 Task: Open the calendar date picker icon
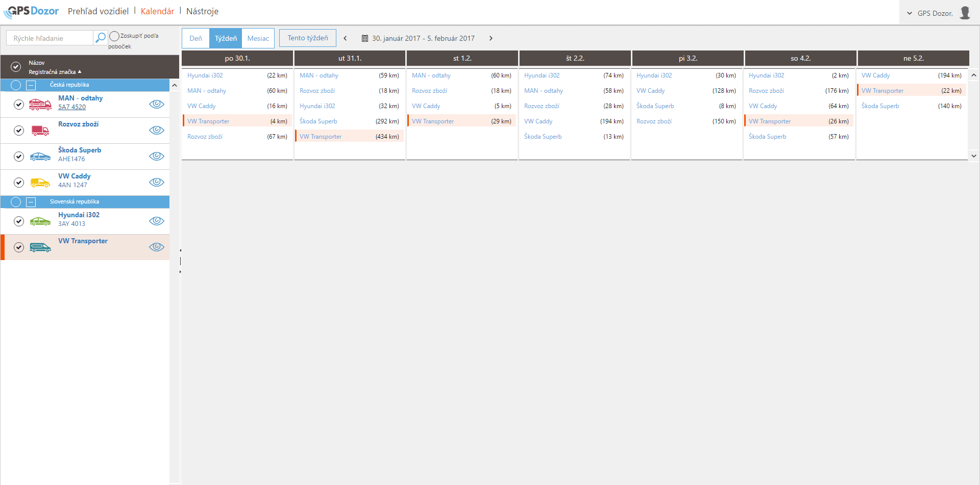pos(365,38)
